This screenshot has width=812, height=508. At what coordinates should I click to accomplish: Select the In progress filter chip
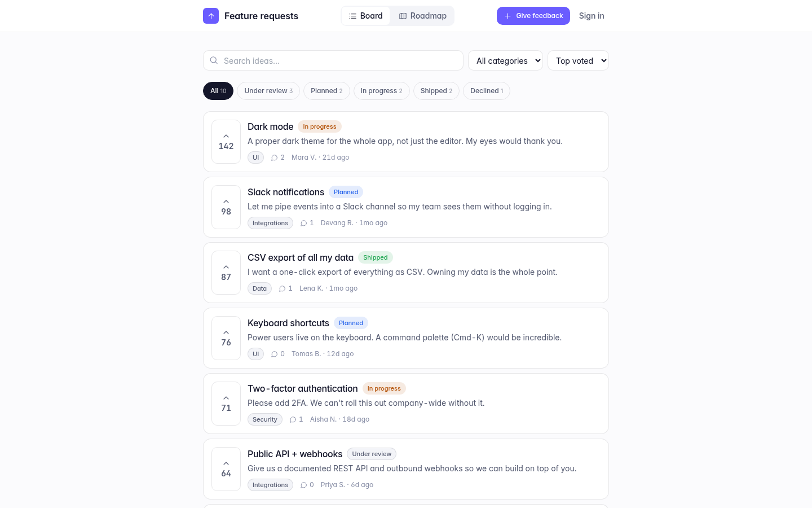tap(382, 91)
